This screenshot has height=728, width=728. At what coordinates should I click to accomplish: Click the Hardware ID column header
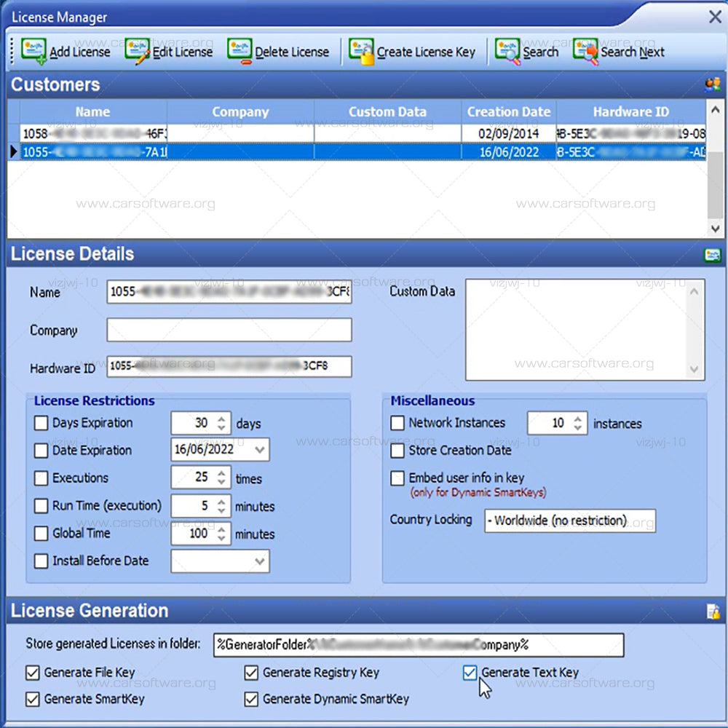[x=631, y=112]
